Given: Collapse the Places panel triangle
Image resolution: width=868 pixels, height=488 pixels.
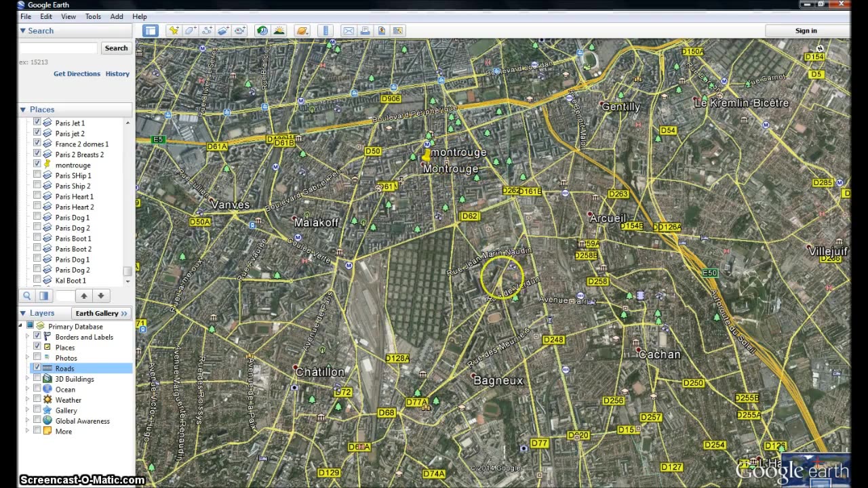Looking at the screenshot, I should [x=22, y=109].
